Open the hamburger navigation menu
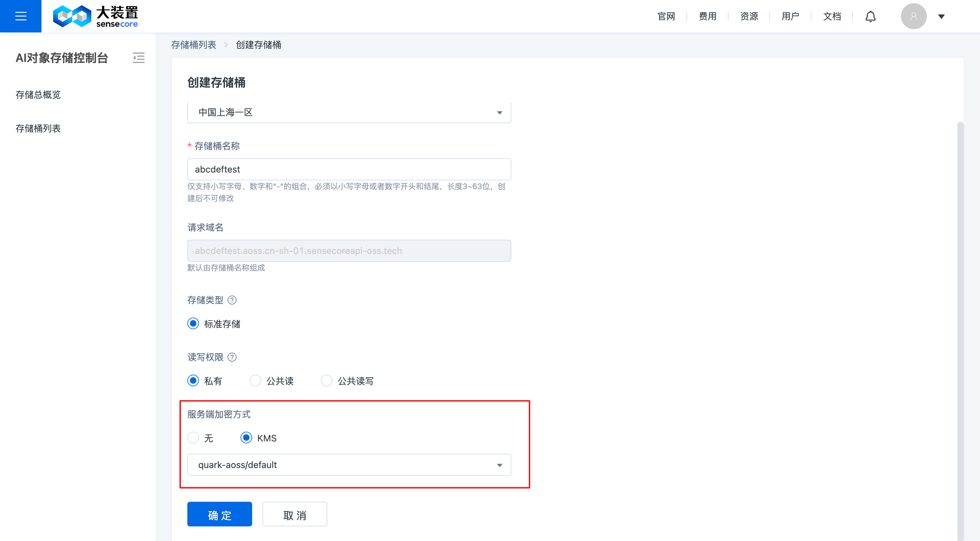This screenshot has height=541, width=980. 20,16
